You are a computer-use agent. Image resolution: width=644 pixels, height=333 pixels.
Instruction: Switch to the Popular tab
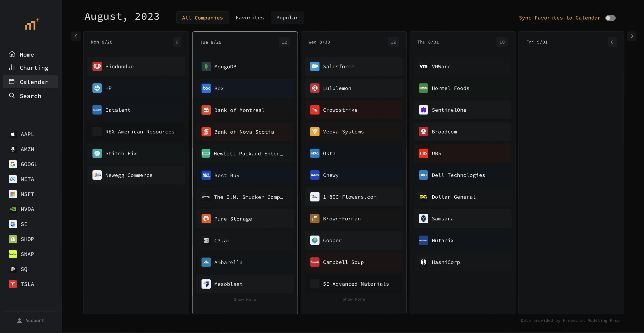click(287, 18)
